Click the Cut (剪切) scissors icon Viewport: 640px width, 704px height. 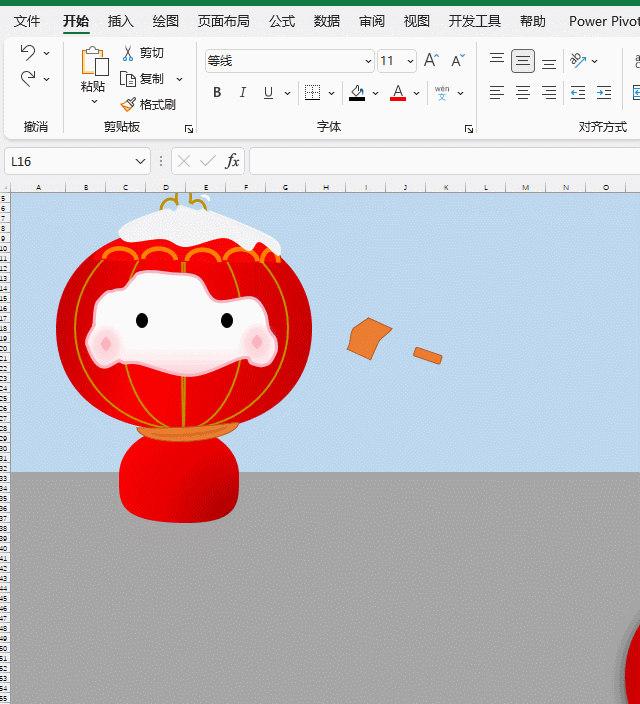128,53
